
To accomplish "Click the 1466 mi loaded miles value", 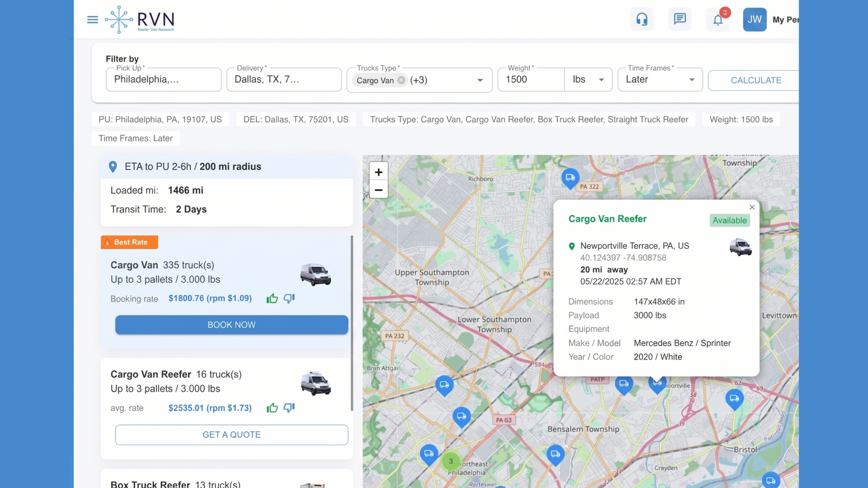I will [x=186, y=190].
